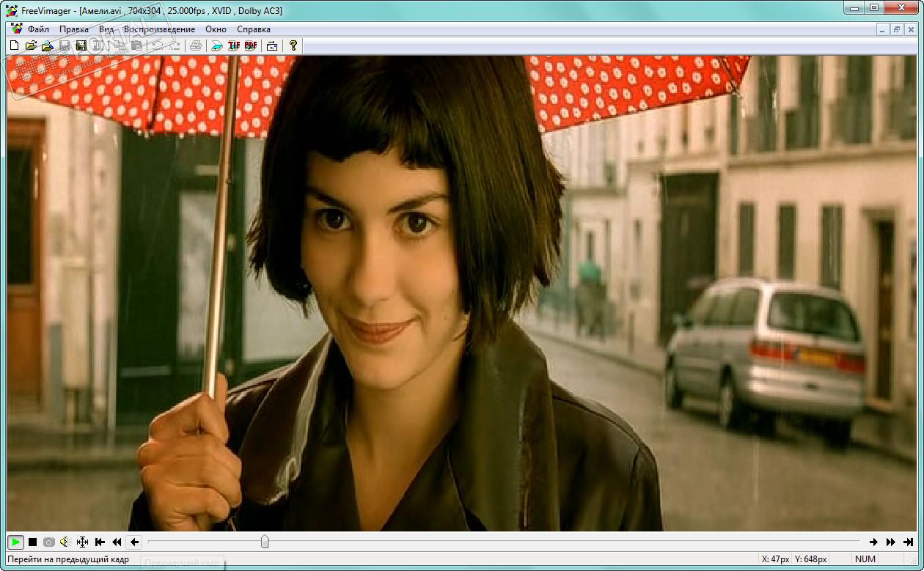The width and height of the screenshot is (924, 571).
Task: Click the grayed-out paste icon
Action: pos(137,45)
